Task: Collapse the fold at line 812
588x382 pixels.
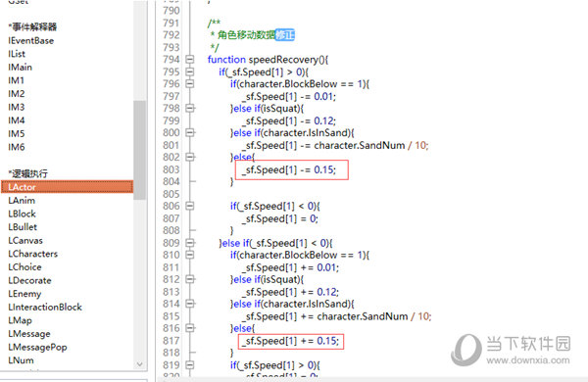Action: click(190, 279)
